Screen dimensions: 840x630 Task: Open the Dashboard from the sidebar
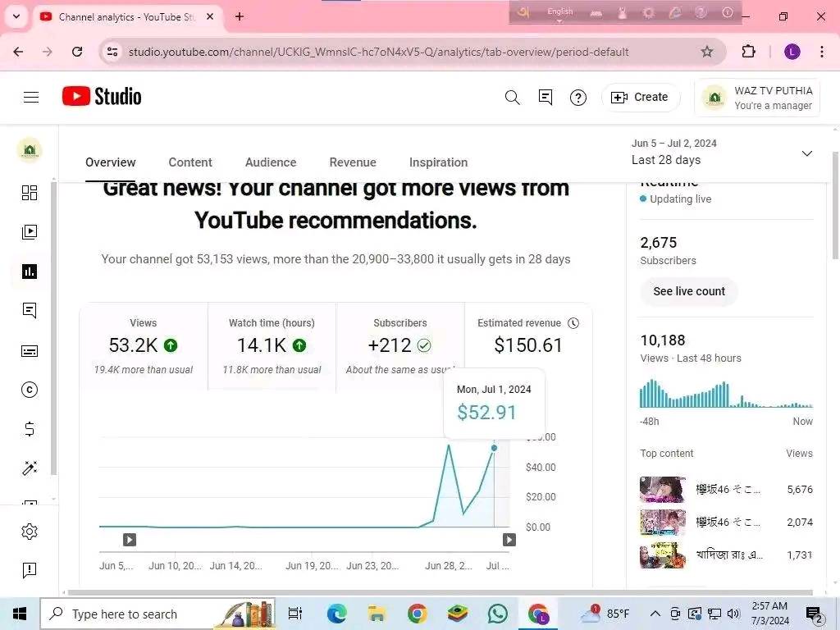click(x=30, y=192)
